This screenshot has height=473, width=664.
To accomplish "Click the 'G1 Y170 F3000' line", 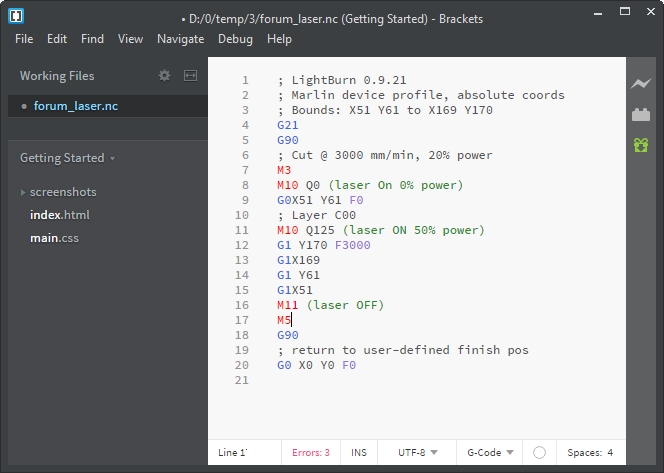I will [324, 245].
